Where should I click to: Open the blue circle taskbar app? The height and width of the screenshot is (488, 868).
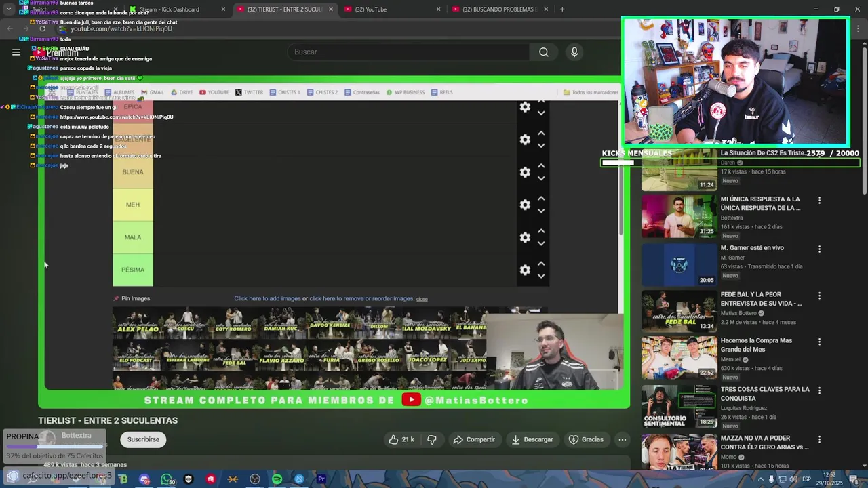(x=299, y=479)
